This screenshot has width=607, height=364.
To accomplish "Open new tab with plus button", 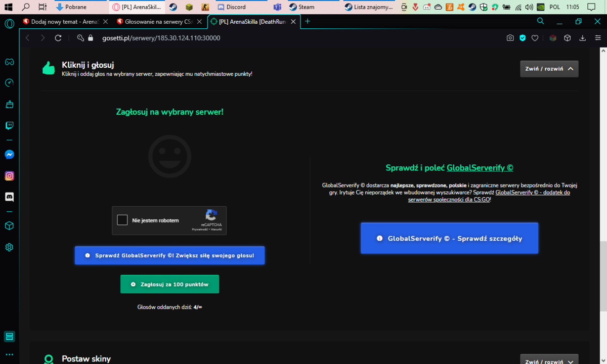I will [x=308, y=21].
